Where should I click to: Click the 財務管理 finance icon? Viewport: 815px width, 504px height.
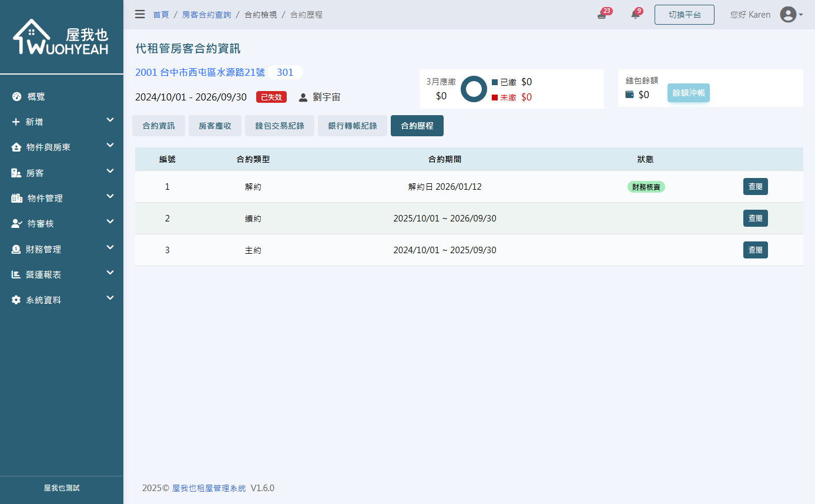15,248
